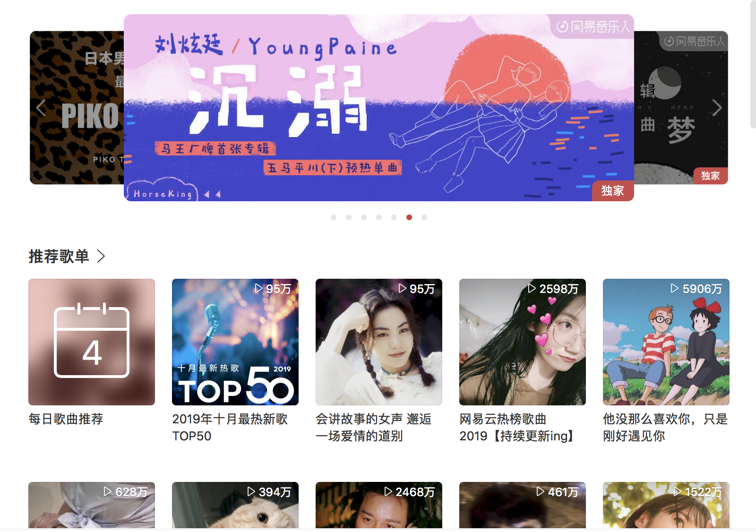Open the 推荐歌单 heading
The width and height of the screenshot is (756, 532).
click(x=59, y=256)
